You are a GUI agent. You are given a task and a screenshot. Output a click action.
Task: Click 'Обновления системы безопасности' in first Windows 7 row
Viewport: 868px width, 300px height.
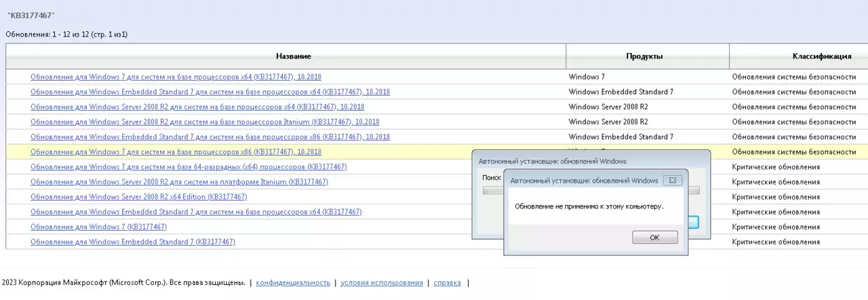pos(794,77)
